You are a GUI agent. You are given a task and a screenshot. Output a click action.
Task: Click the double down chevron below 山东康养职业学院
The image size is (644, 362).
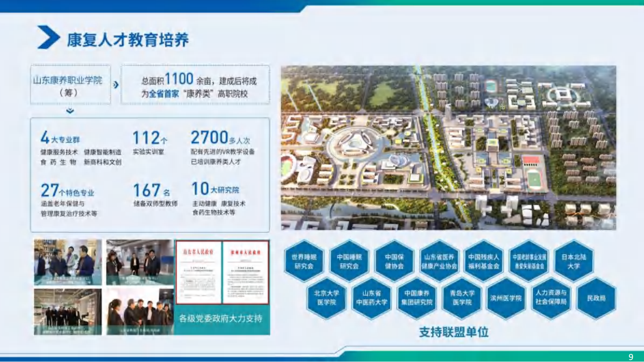[70, 111]
